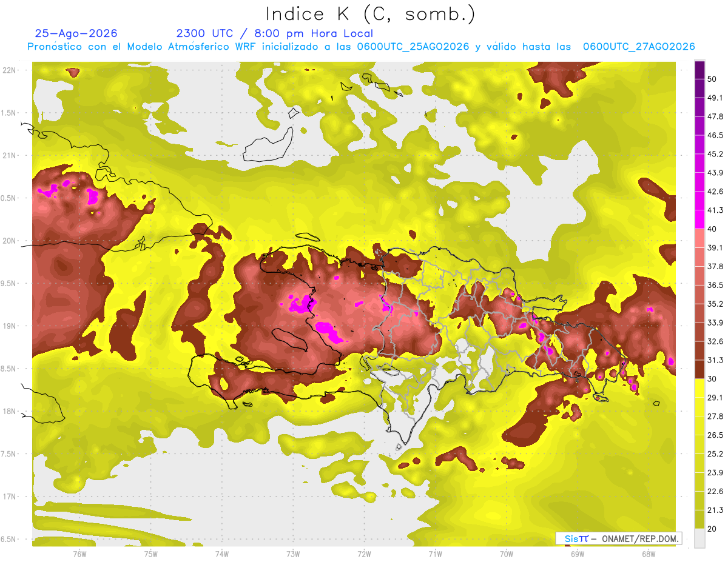Click the colorbar value "27.8"
The image size is (728, 562).
tap(715, 416)
